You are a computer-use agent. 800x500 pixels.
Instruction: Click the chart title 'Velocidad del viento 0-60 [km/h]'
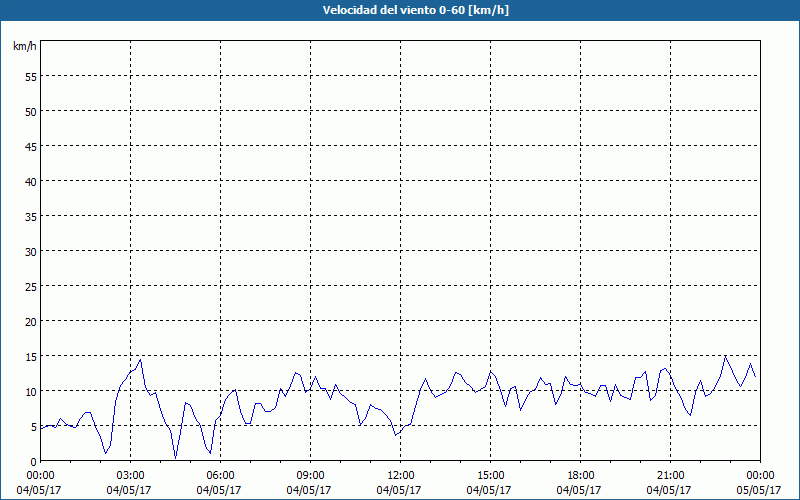pyautogui.click(x=415, y=10)
